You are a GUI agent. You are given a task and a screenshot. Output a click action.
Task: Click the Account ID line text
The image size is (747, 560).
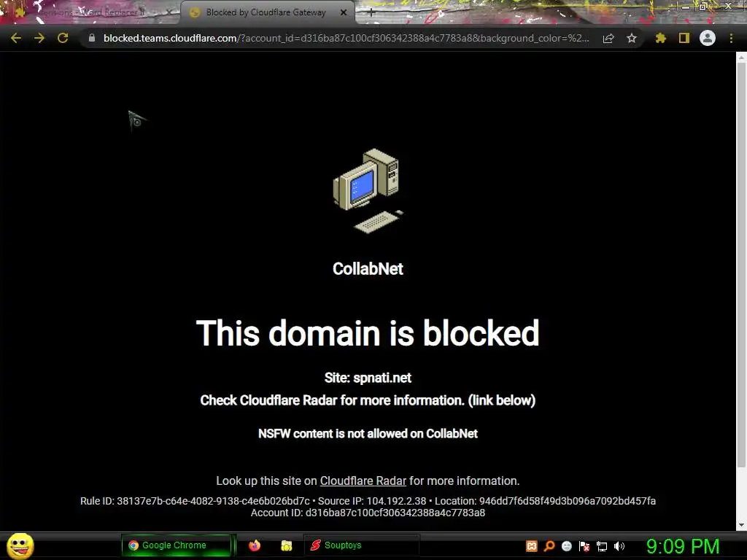click(x=368, y=513)
